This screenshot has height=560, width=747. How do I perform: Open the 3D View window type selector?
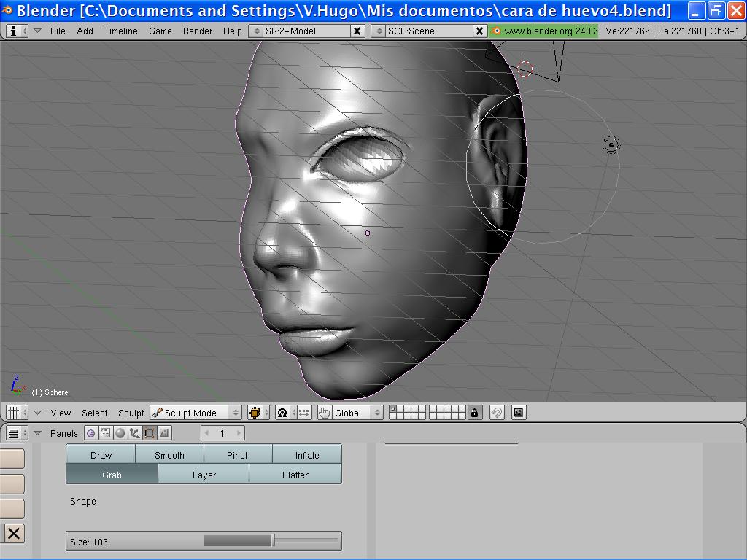[x=17, y=413]
